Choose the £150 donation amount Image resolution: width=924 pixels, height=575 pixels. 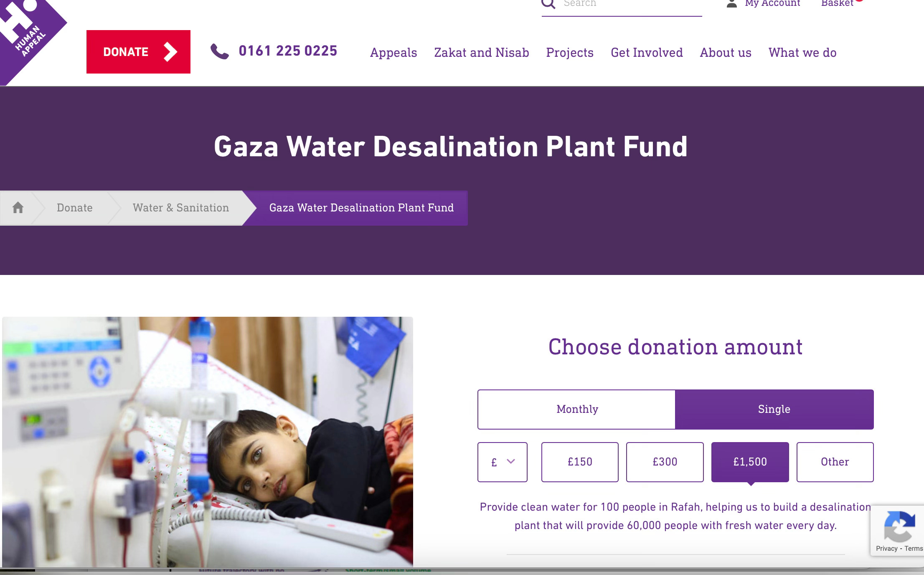[580, 462]
